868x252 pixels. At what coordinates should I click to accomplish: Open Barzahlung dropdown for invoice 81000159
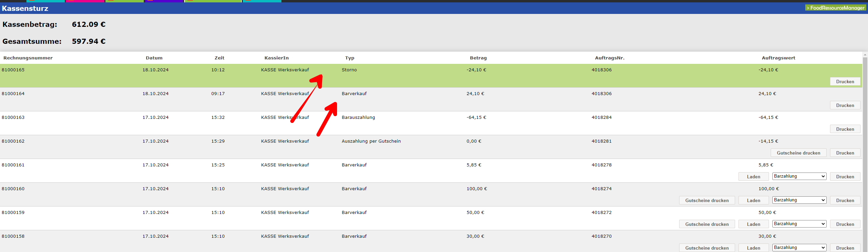pyautogui.click(x=799, y=224)
